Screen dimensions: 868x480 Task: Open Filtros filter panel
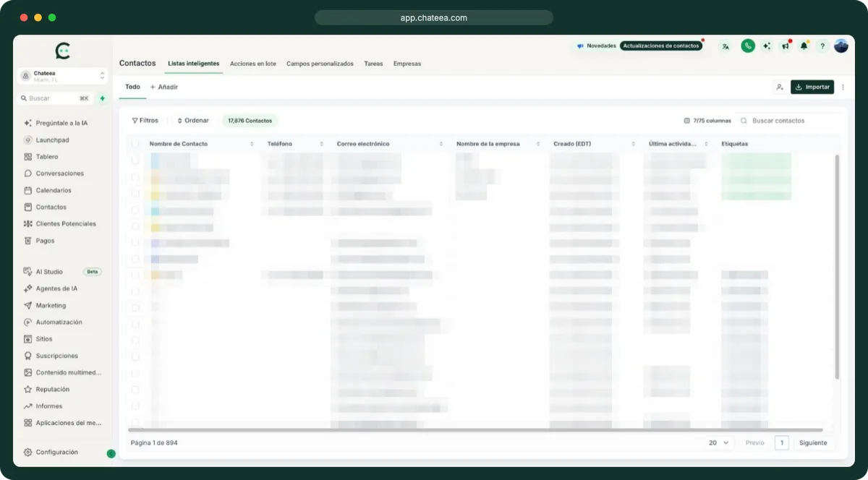click(x=145, y=121)
